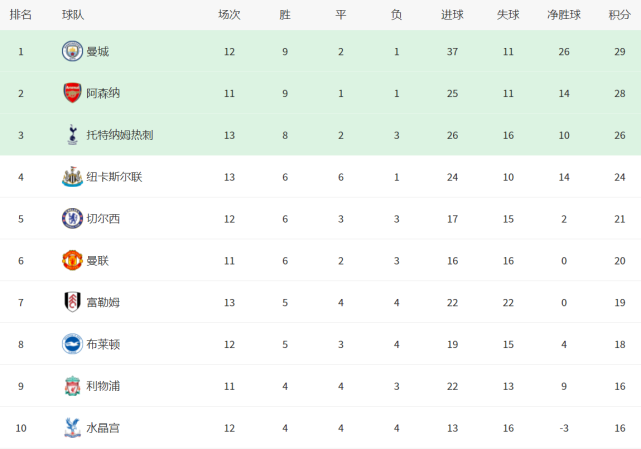Image resolution: width=641 pixels, height=449 pixels.
Task: Open the 托特纳姆热刺 team page
Action: click(120, 135)
